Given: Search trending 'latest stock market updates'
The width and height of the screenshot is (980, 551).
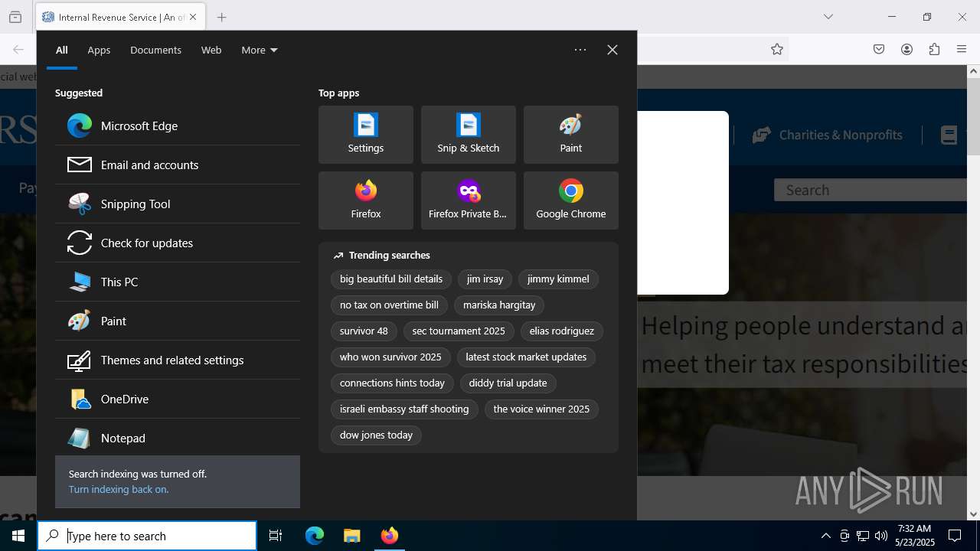Looking at the screenshot, I should (x=526, y=357).
